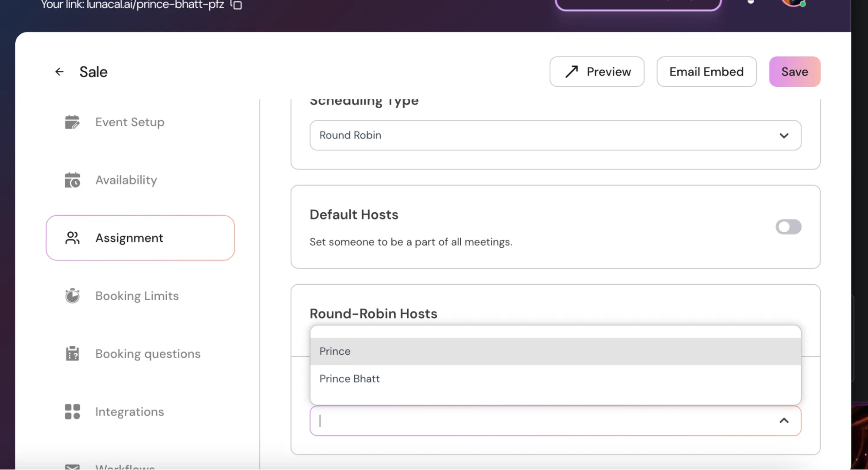Click the Email Embed button

[706, 72]
